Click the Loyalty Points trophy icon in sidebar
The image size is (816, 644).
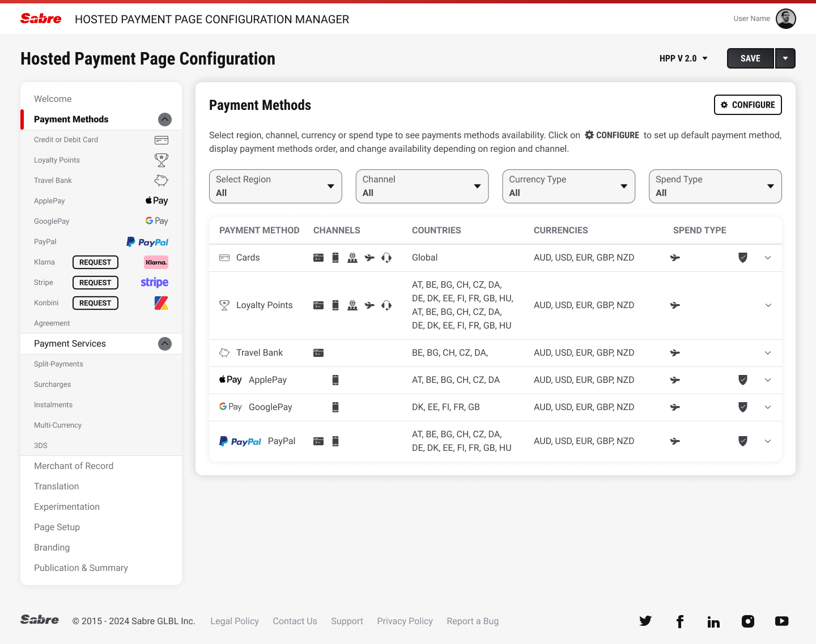pyautogui.click(x=161, y=160)
